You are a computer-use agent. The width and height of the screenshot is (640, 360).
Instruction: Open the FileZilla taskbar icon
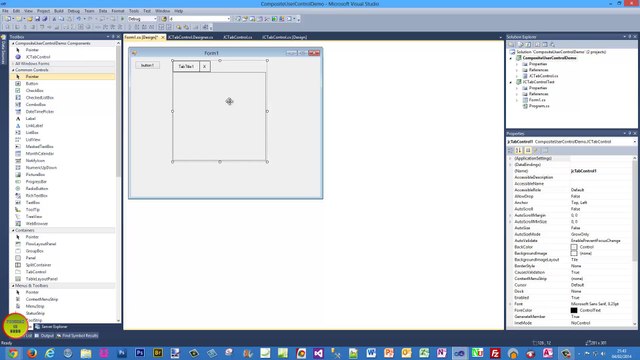point(495,353)
